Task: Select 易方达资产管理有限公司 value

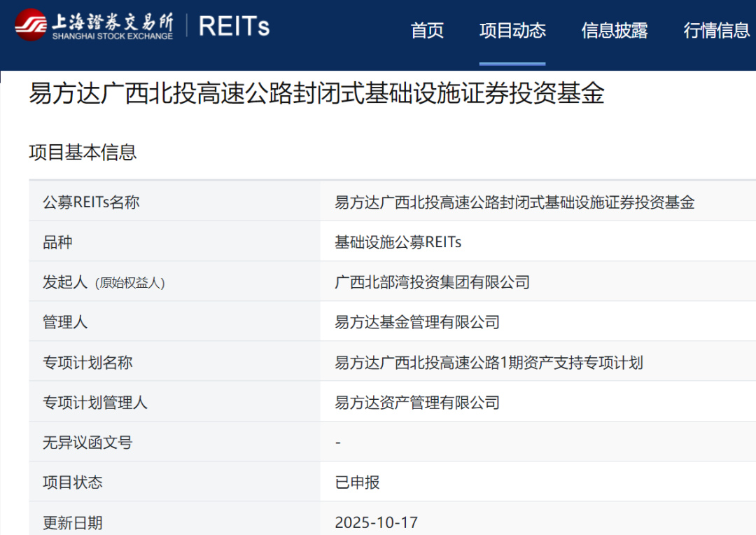Action: (417, 403)
